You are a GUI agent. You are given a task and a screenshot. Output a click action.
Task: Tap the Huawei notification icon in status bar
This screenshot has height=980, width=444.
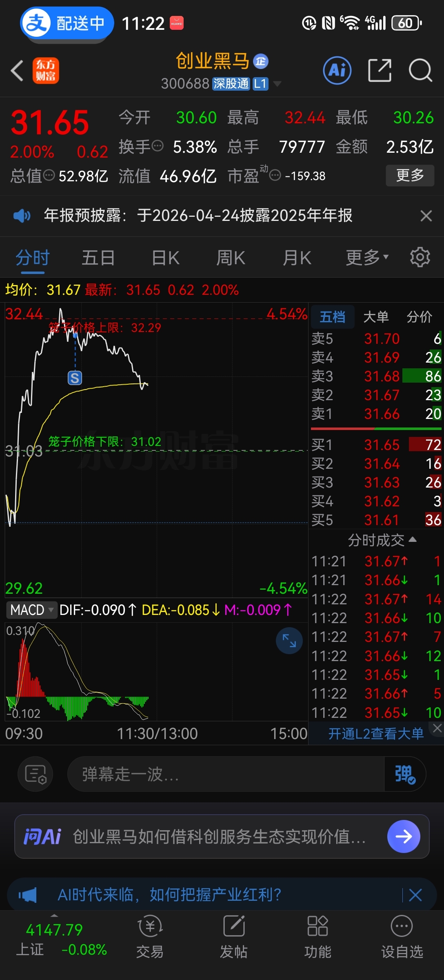[177, 23]
